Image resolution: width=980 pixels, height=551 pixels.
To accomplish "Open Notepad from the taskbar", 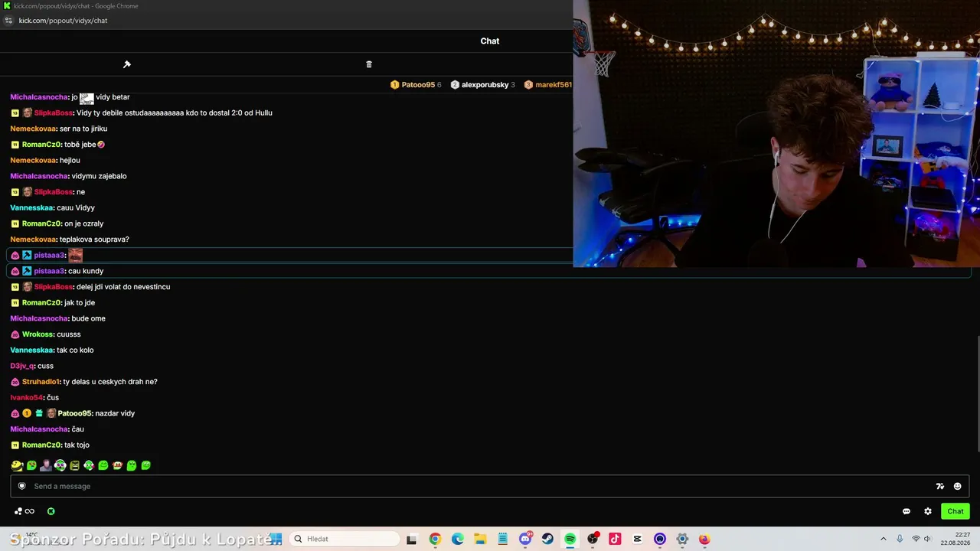I will (502, 539).
